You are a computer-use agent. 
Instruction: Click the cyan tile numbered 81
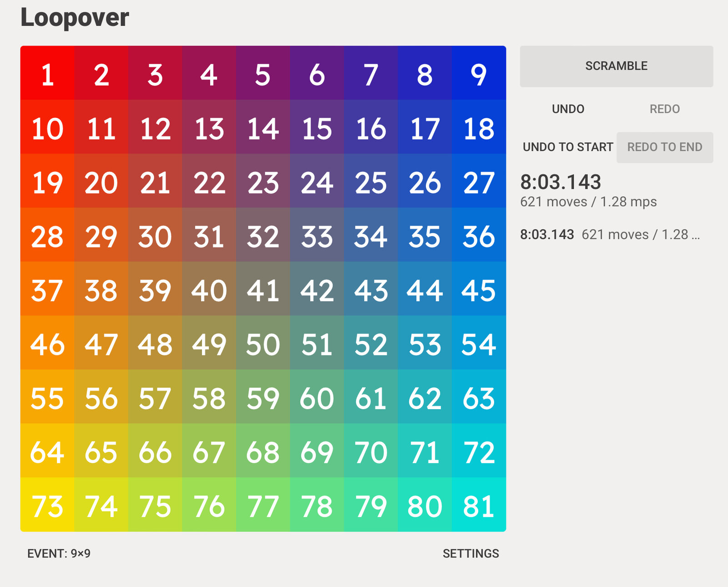click(x=479, y=505)
